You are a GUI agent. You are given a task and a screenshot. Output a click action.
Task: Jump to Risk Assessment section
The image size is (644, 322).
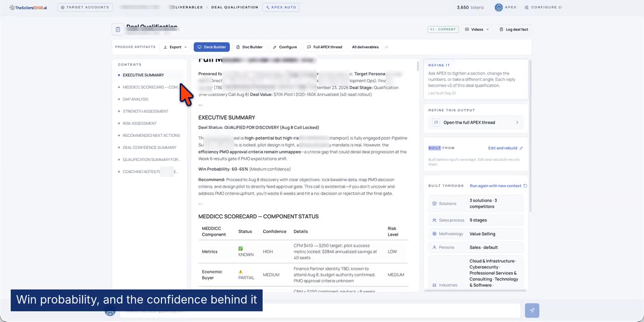139,123
